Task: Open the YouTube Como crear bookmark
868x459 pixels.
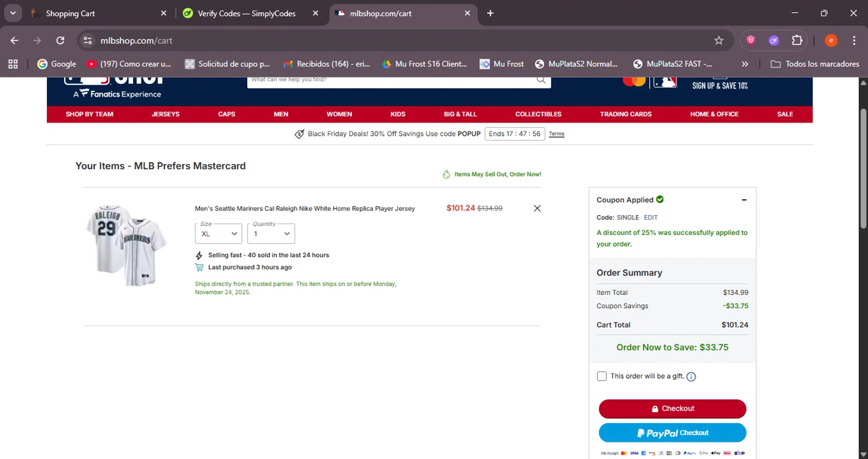Action: [x=129, y=64]
